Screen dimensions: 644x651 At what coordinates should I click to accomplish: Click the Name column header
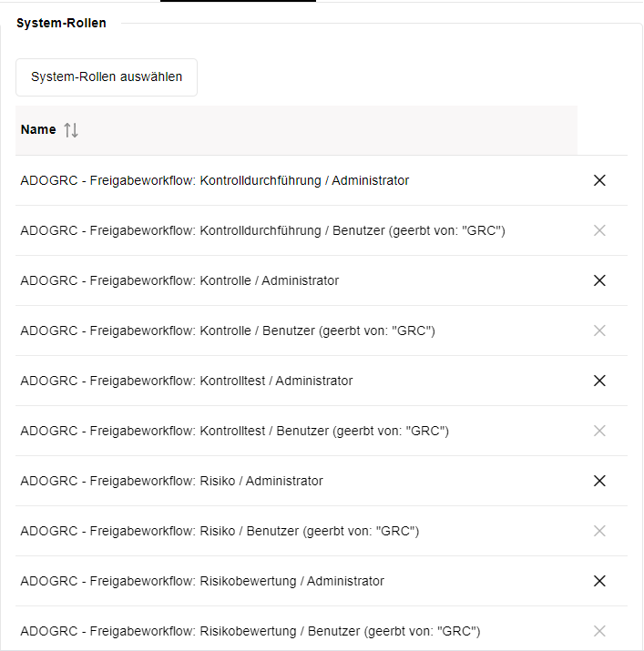coord(38,130)
